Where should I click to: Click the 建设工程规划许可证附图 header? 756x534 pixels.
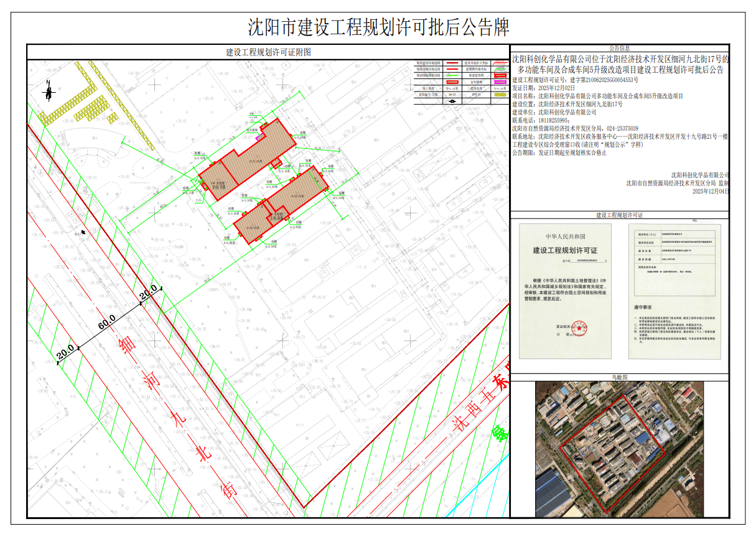(x=268, y=52)
